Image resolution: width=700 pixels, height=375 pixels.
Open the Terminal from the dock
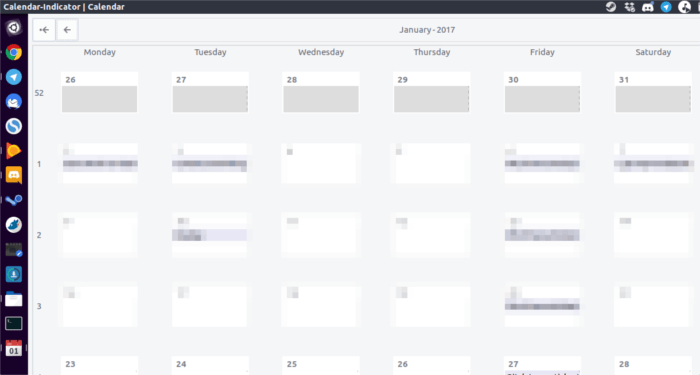pos(14,323)
